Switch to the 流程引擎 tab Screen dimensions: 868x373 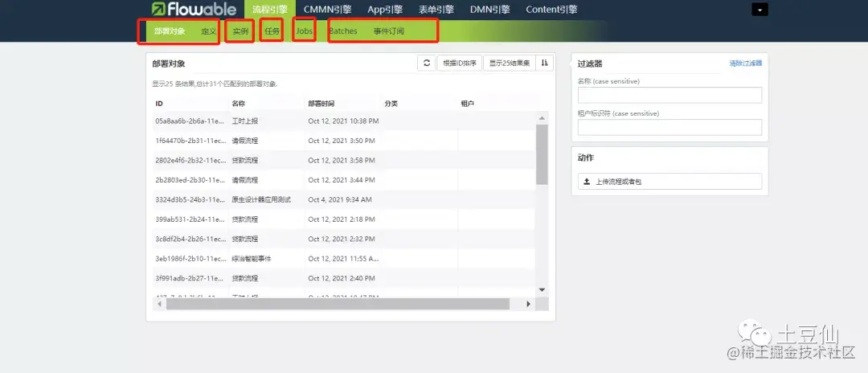(x=269, y=10)
